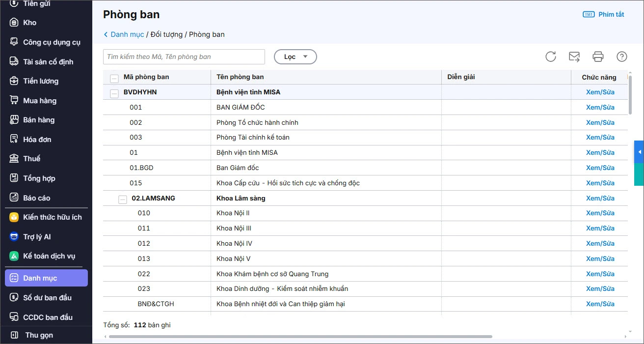Open the Lọc filter dropdown
The image size is (644, 344).
(295, 57)
